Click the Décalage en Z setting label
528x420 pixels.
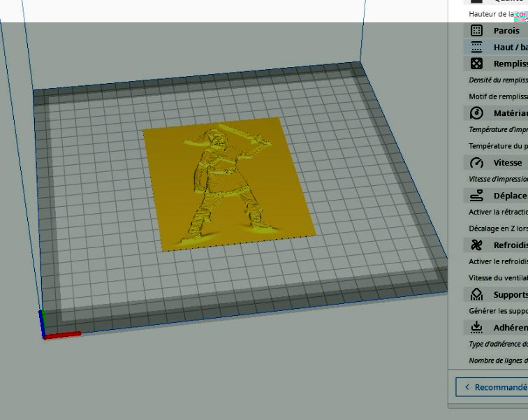(499, 229)
